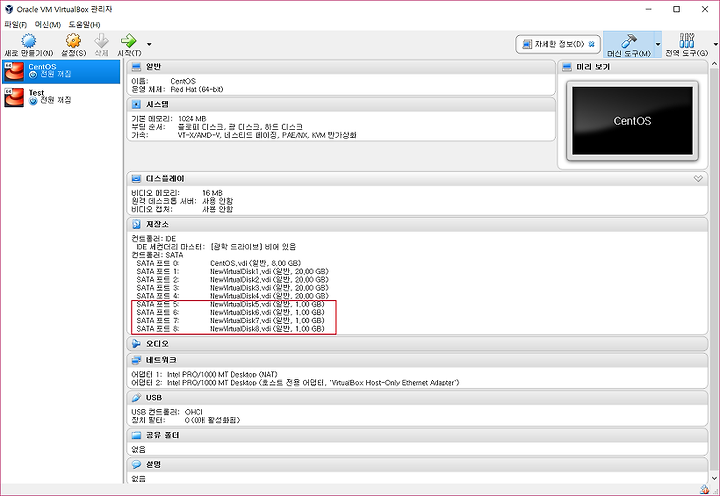Click the Details (자세한 정보) button
This screenshot has width=720, height=496.
[x=557, y=44]
